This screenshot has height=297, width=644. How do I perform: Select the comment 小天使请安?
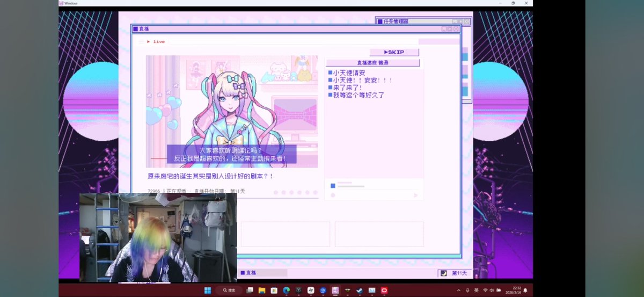click(346, 73)
